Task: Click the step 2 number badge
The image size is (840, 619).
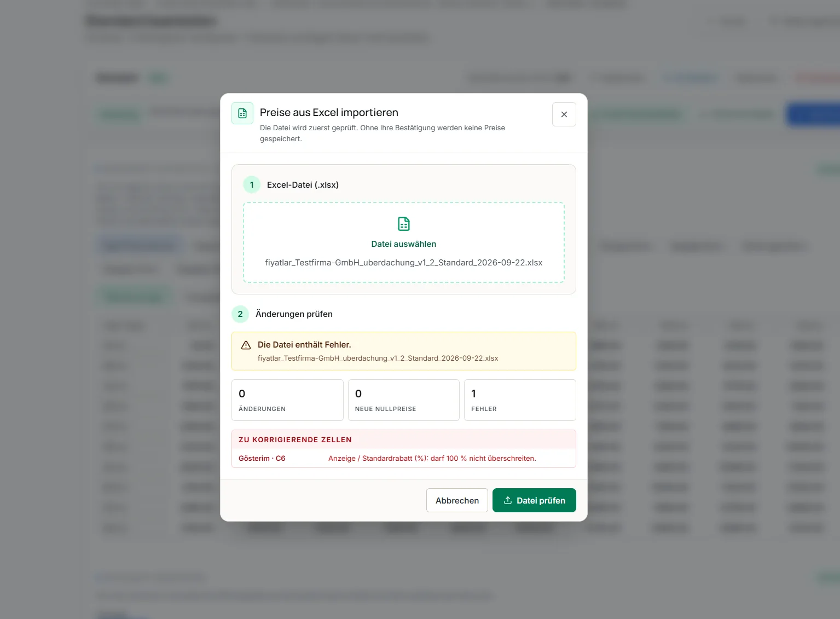Action: 240,314
